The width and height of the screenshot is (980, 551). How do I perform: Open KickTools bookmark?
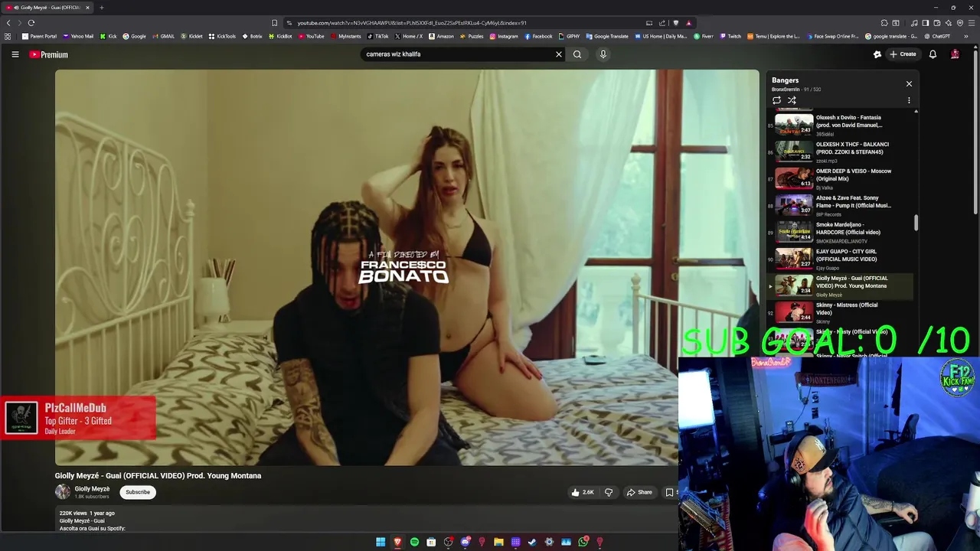(x=222, y=36)
